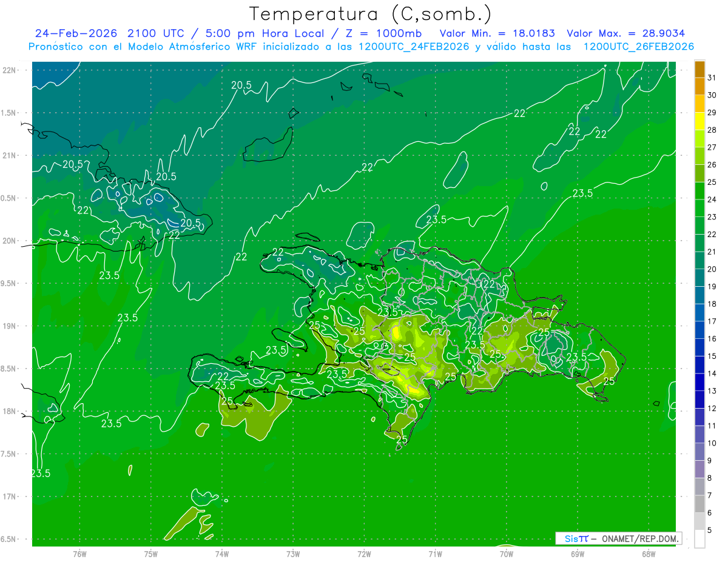Click the "70W" longitude axis label
This screenshot has height=562, width=728.
(x=507, y=554)
